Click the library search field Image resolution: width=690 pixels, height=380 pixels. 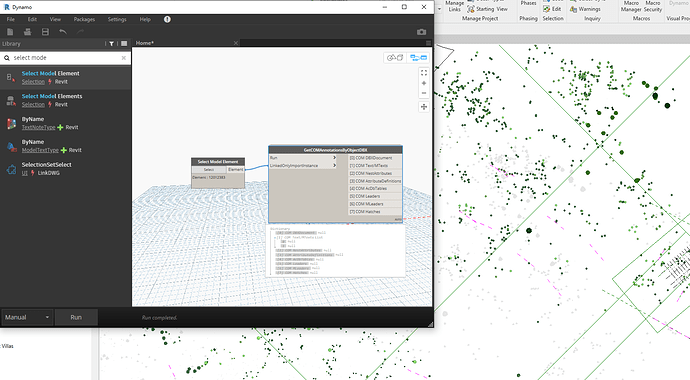click(x=66, y=58)
